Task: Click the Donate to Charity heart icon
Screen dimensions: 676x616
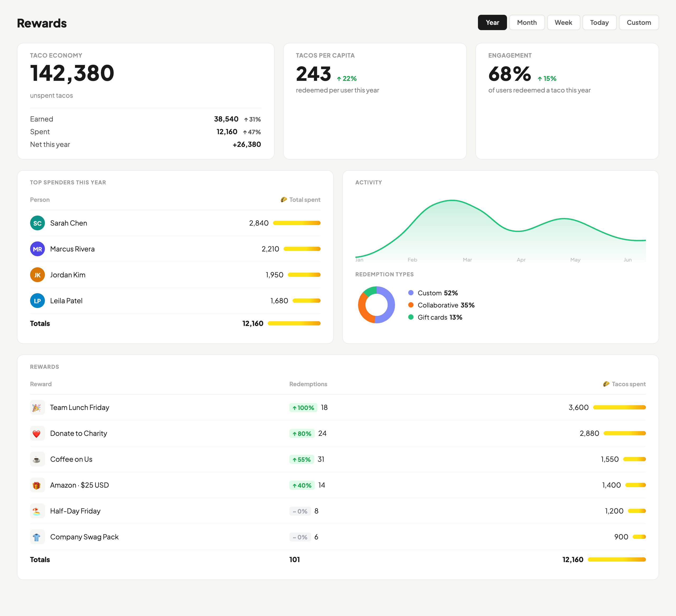Action: 37,433
